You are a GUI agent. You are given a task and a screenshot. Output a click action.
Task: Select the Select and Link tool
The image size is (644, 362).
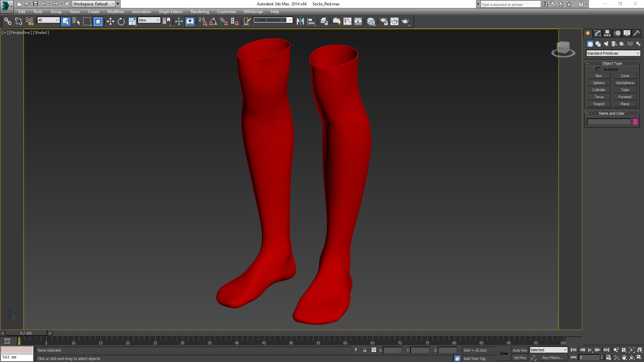pos(7,21)
